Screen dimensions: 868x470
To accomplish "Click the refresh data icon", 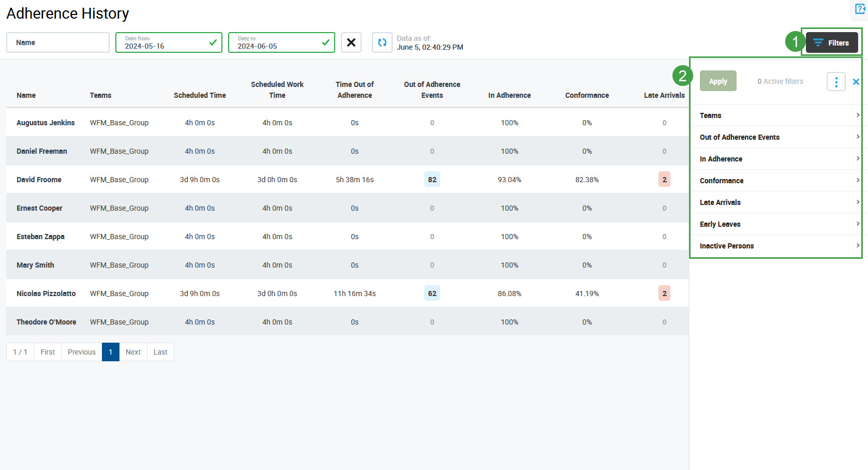I will (382, 42).
